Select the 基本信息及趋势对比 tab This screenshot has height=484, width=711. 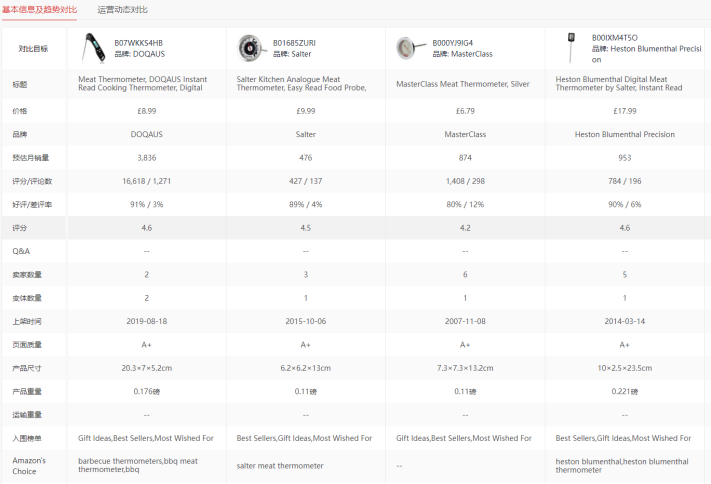pyautogui.click(x=39, y=10)
